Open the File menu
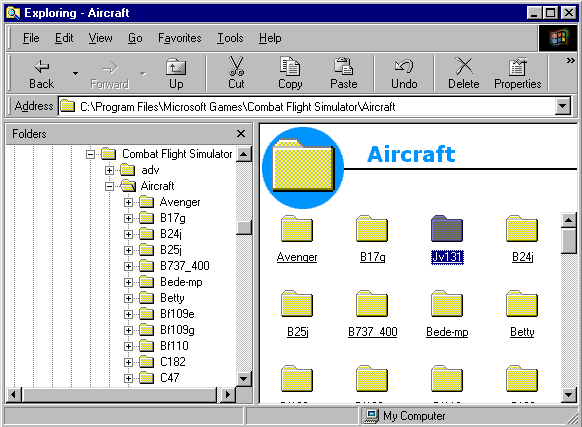The image size is (582, 427). coord(31,38)
